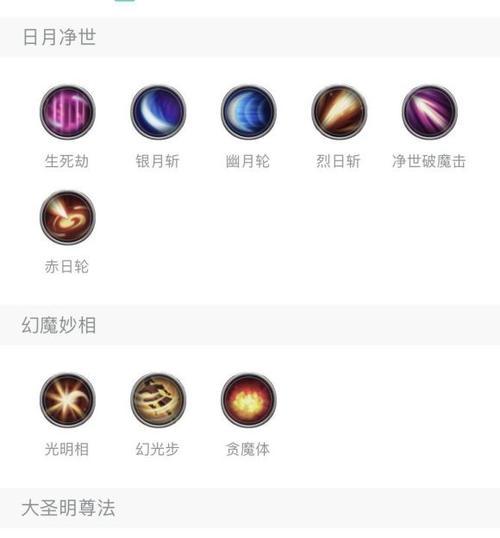Click the 净世破魔击 text label
500x538 pixels.
coord(429,161)
